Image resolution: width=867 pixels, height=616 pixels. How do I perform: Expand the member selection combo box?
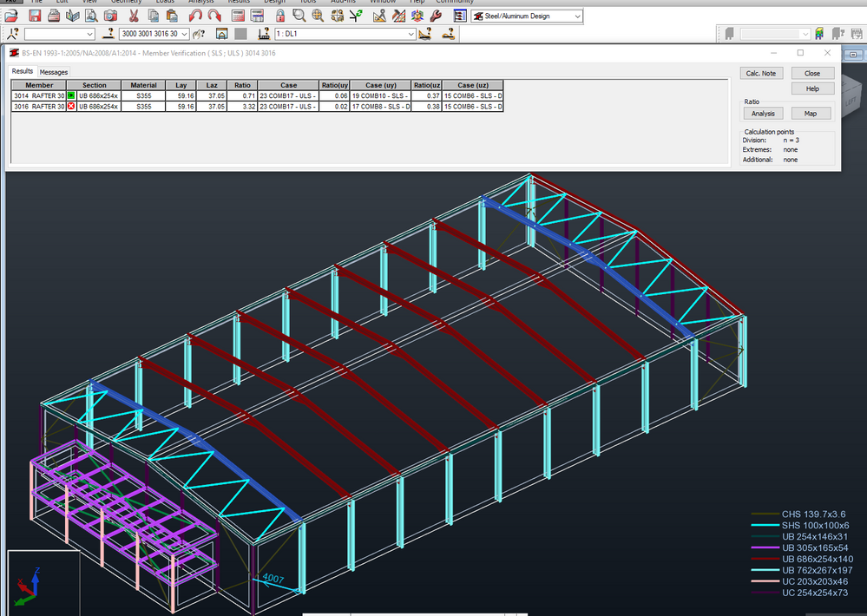pos(186,33)
